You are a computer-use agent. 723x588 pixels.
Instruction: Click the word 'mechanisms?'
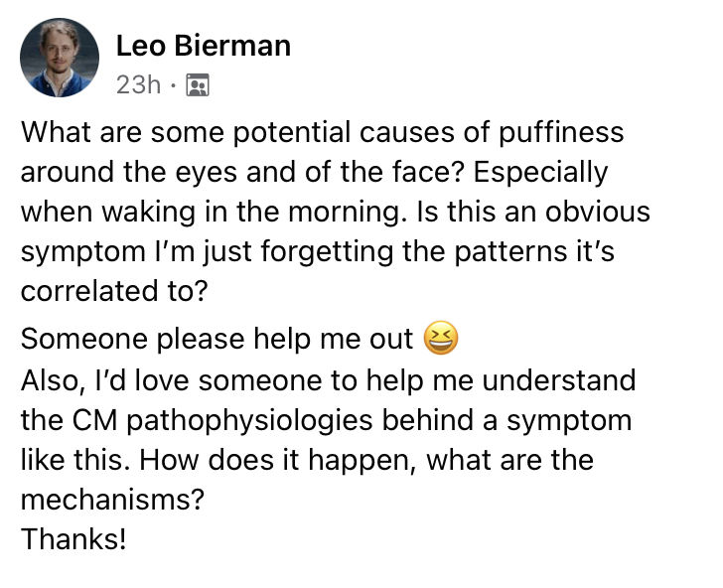(112, 500)
